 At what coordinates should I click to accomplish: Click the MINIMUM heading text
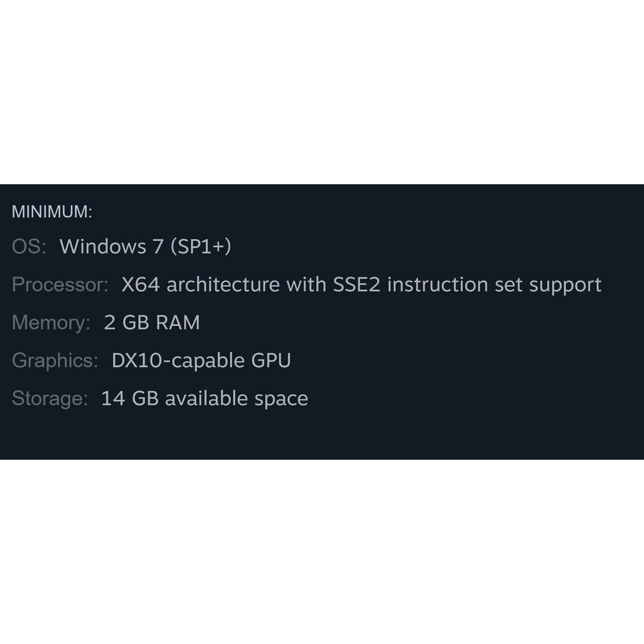(x=52, y=212)
